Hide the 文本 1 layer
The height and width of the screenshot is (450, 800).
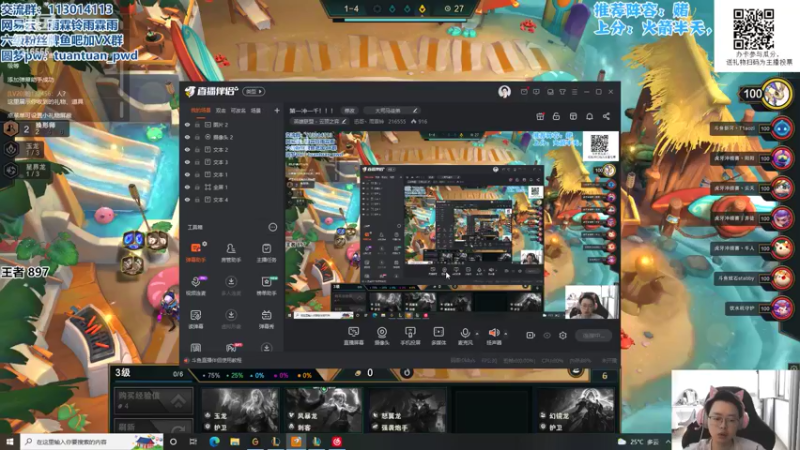coord(187,174)
